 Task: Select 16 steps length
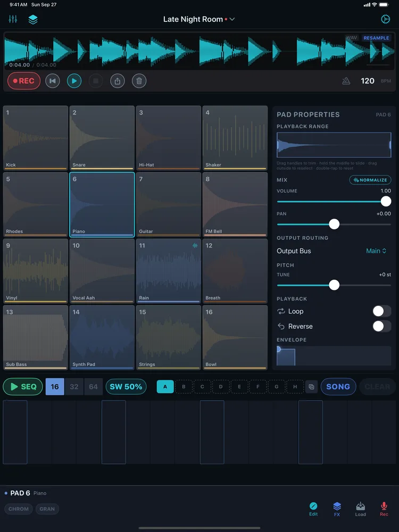coord(55,386)
